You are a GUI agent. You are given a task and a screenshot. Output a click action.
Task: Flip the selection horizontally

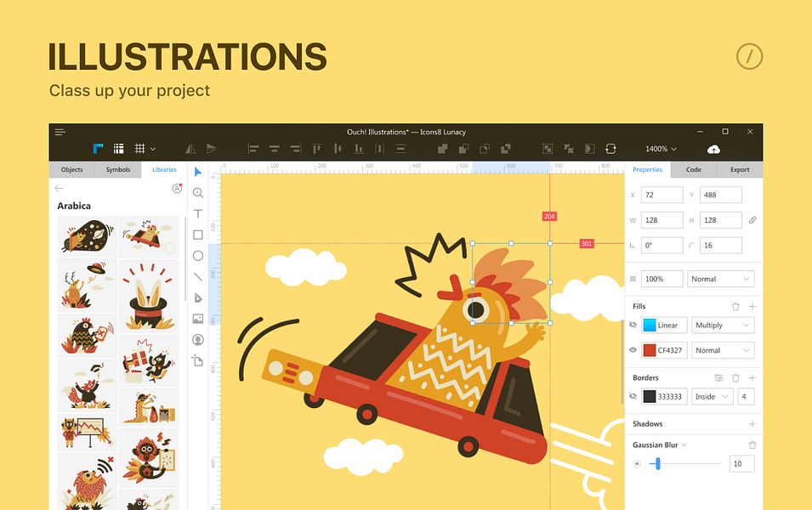coord(189,149)
